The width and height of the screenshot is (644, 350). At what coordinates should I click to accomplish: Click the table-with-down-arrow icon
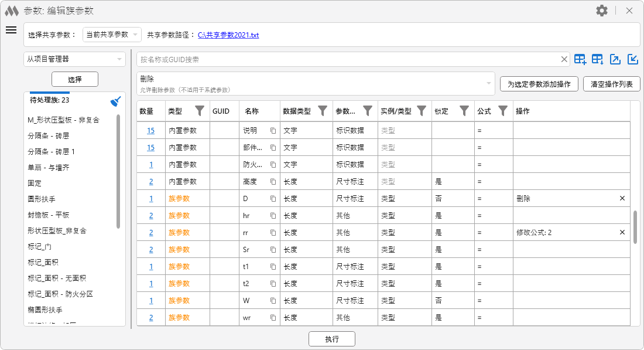[x=597, y=59]
